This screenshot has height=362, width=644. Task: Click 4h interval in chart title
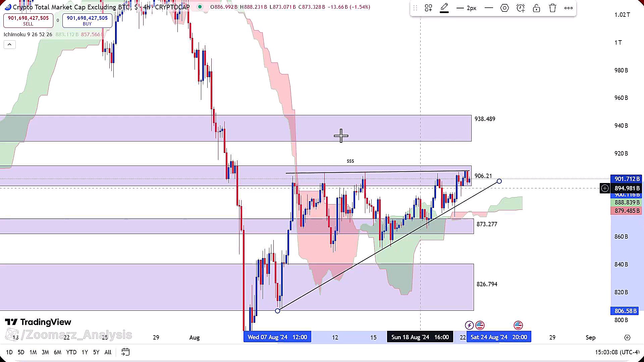(x=147, y=7)
